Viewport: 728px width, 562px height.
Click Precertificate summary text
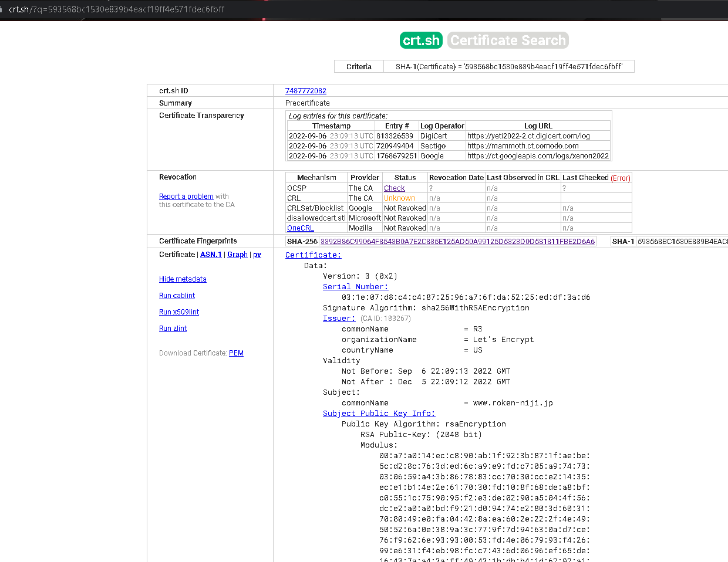(308, 103)
